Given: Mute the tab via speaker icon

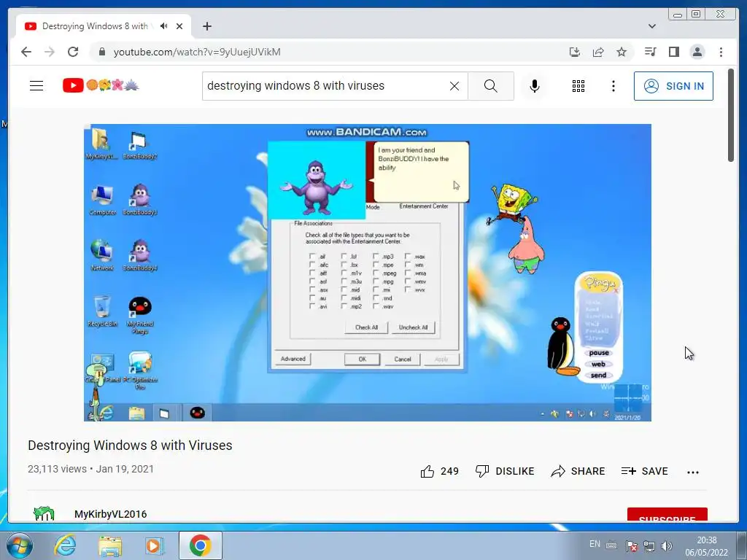Looking at the screenshot, I should [x=164, y=26].
